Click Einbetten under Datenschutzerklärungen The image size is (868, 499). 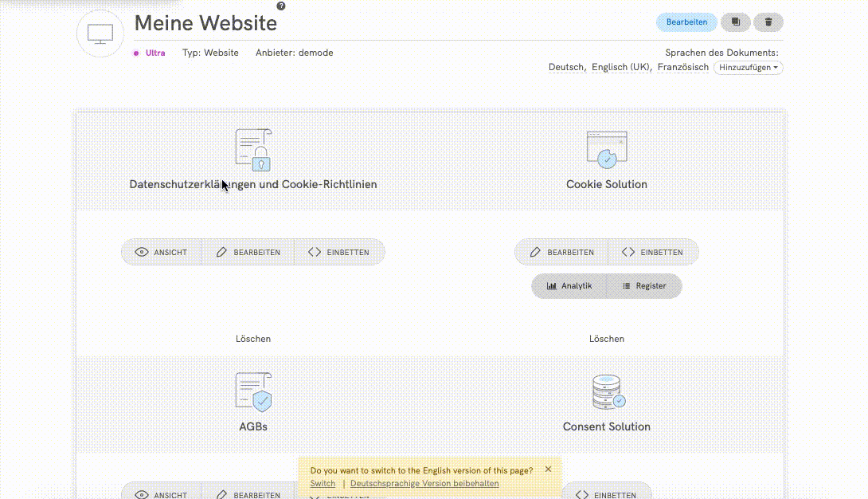click(338, 252)
